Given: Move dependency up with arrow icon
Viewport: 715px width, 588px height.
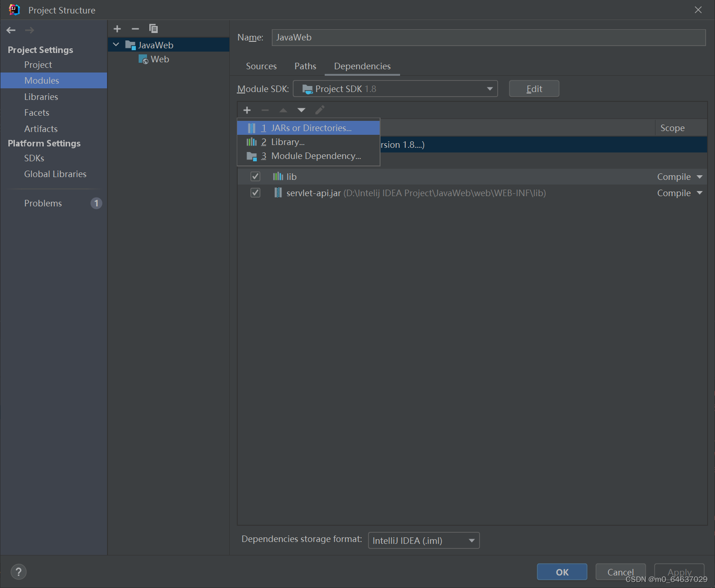Looking at the screenshot, I should coord(283,110).
